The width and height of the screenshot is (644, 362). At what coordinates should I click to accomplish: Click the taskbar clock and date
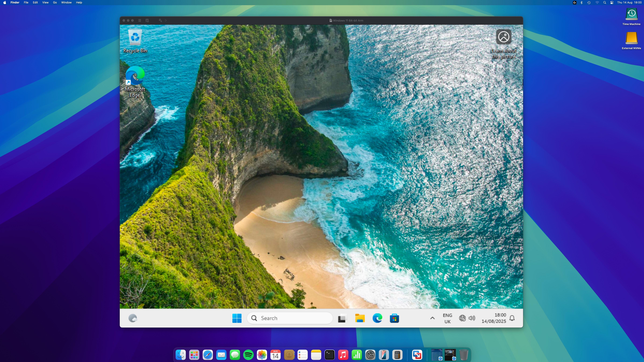[x=494, y=318]
